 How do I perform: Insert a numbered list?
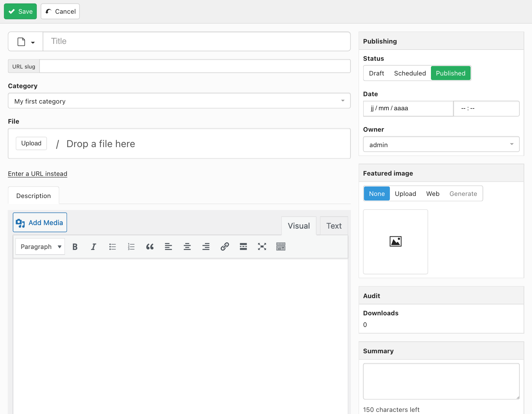tap(131, 247)
